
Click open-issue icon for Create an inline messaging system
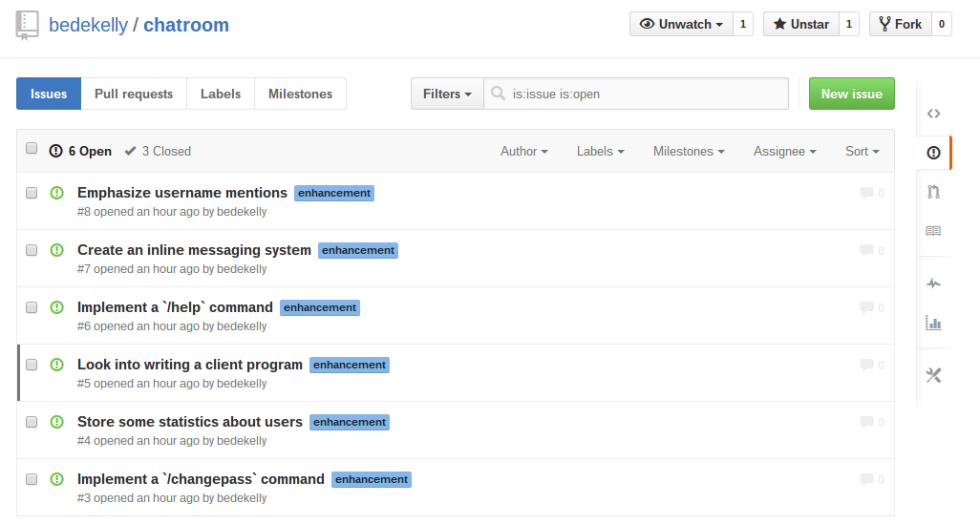tap(57, 250)
